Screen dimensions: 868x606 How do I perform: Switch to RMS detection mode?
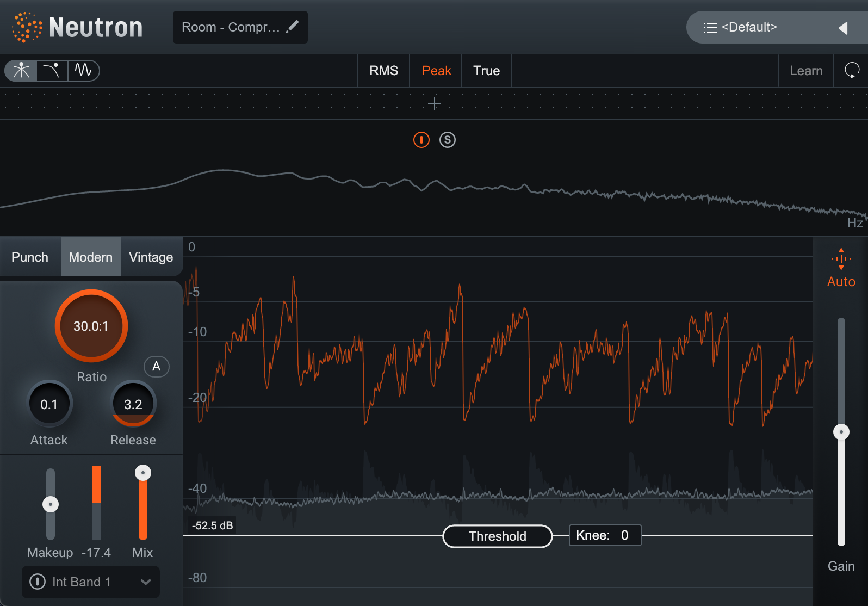(384, 71)
